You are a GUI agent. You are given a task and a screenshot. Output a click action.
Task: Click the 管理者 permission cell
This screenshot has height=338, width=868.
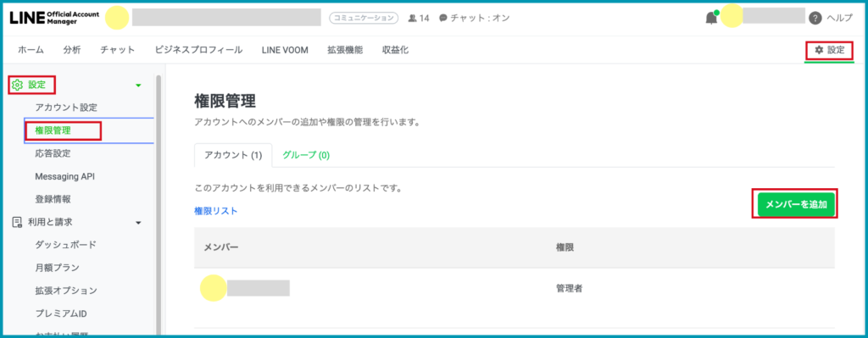[x=569, y=288]
